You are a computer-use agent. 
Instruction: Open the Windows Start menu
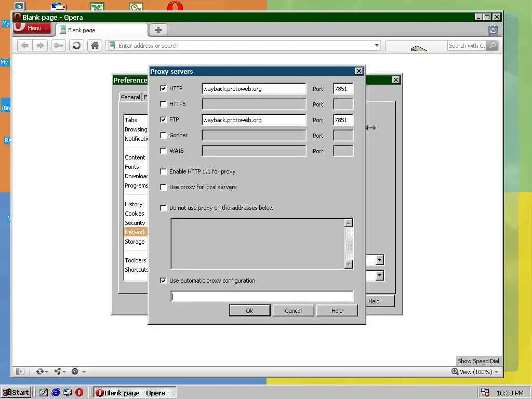coord(16,393)
